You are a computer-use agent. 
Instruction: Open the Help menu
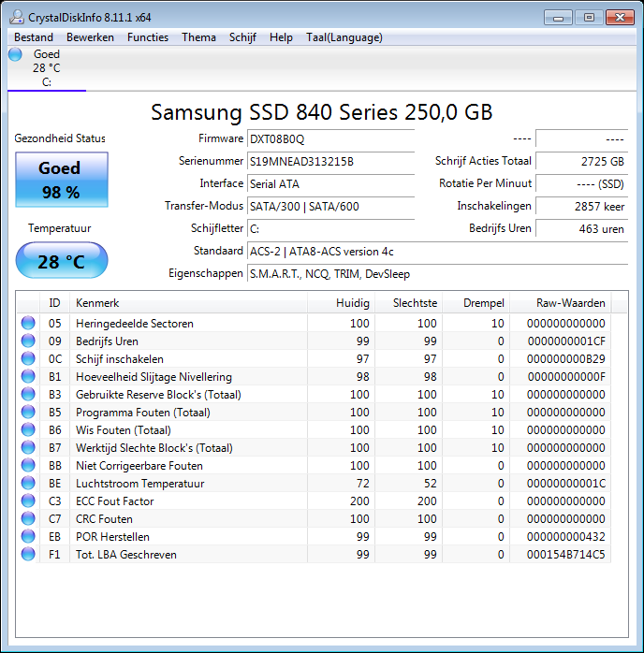pyautogui.click(x=281, y=37)
